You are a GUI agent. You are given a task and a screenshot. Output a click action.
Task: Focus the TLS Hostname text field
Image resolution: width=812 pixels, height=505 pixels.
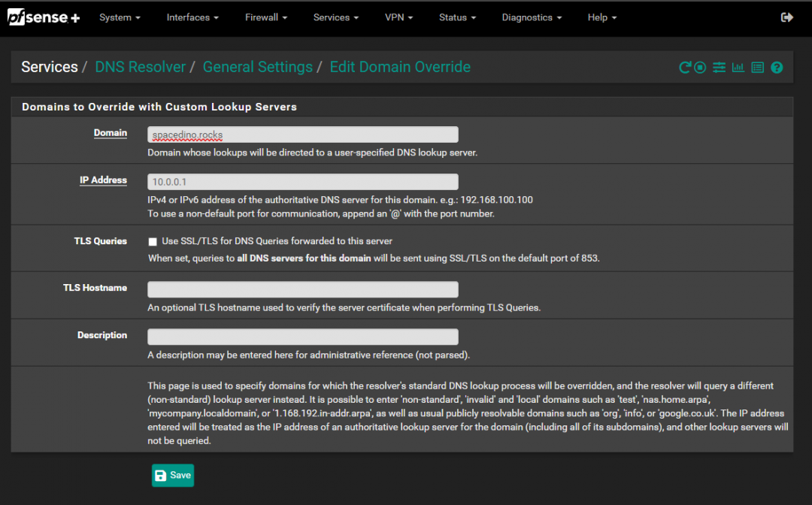(x=302, y=289)
